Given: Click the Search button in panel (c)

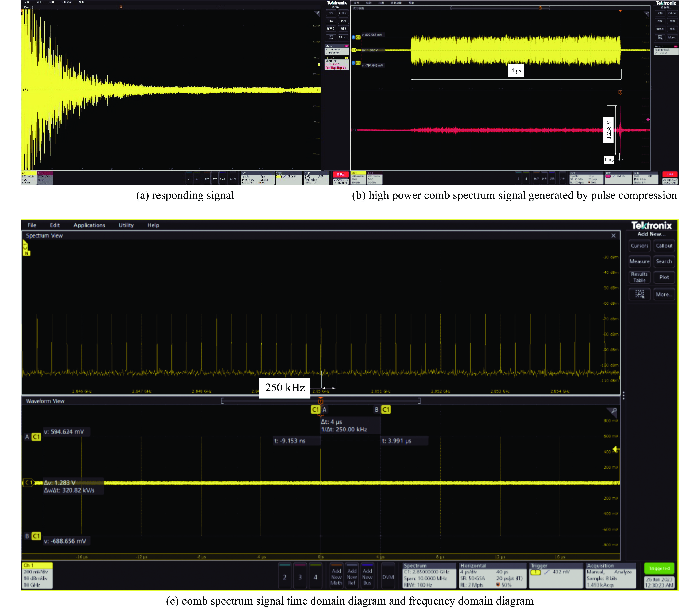Looking at the screenshot, I should coord(664,261).
